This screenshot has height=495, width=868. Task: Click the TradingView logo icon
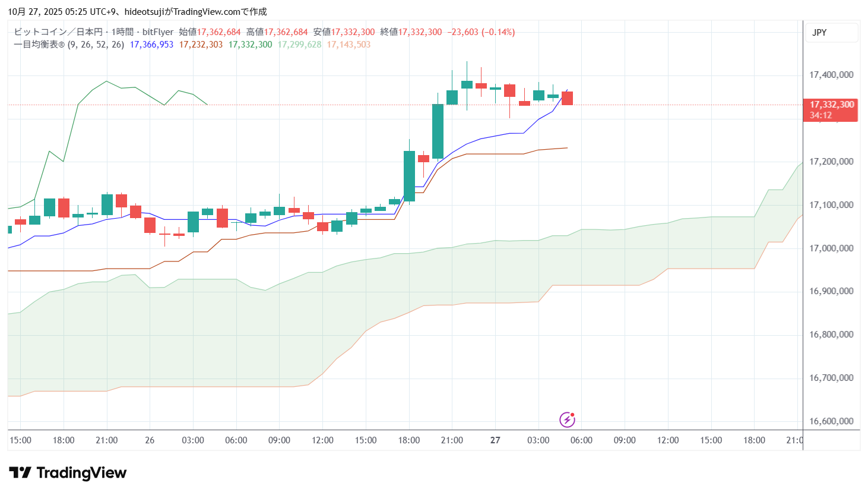click(x=20, y=473)
